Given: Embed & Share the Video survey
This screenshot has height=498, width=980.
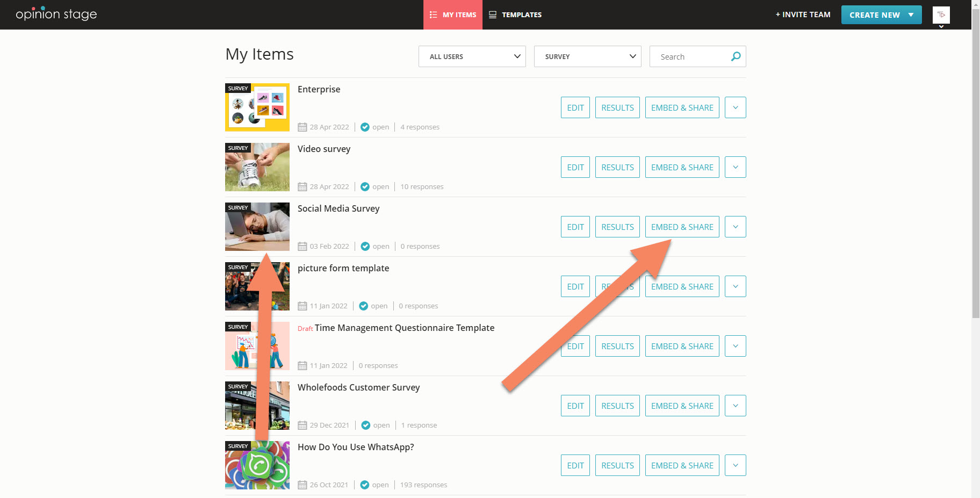Looking at the screenshot, I should click(x=682, y=167).
